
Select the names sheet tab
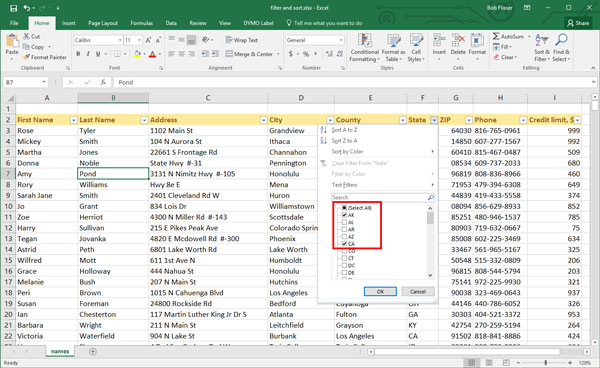pos(60,351)
